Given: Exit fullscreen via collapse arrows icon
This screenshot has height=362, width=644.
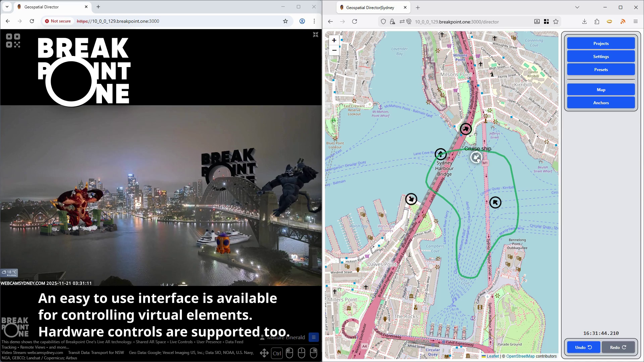Looking at the screenshot, I should point(315,35).
